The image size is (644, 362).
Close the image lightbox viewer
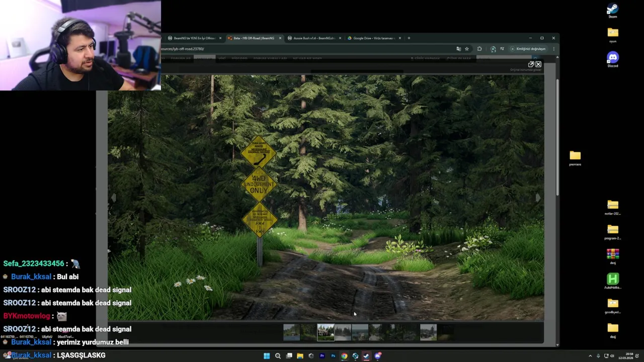coord(538,64)
